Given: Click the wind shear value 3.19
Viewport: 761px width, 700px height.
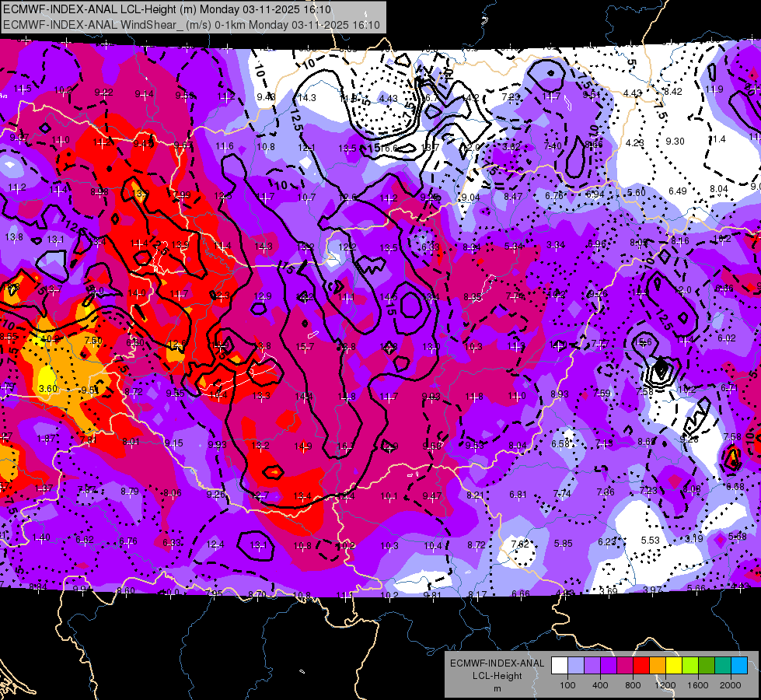Looking at the screenshot, I should click(694, 538).
